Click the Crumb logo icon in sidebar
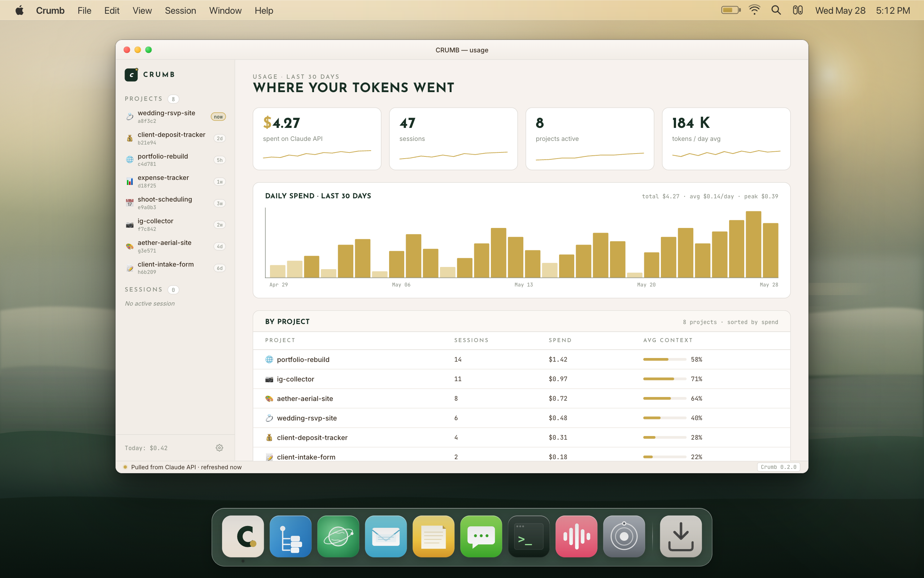Viewport: 924px width, 578px height. (x=131, y=74)
